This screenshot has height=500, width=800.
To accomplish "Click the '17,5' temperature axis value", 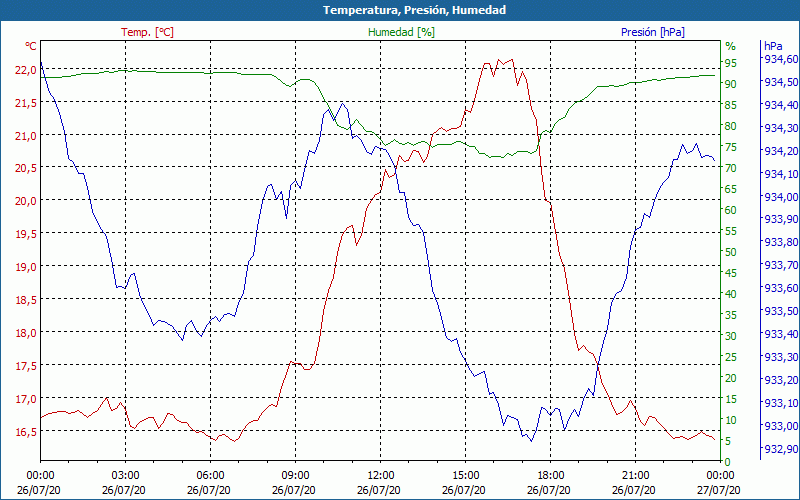I will (x=26, y=366).
